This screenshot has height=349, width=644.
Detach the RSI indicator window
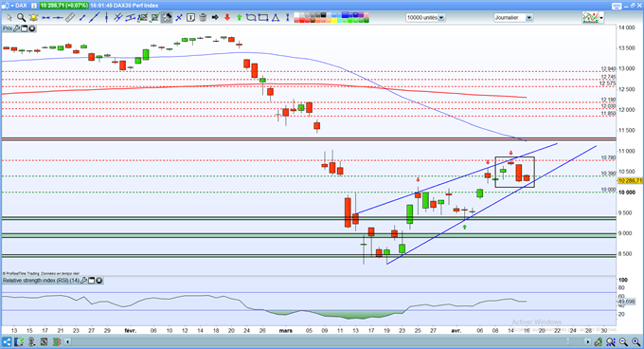pyautogui.click(x=92, y=281)
